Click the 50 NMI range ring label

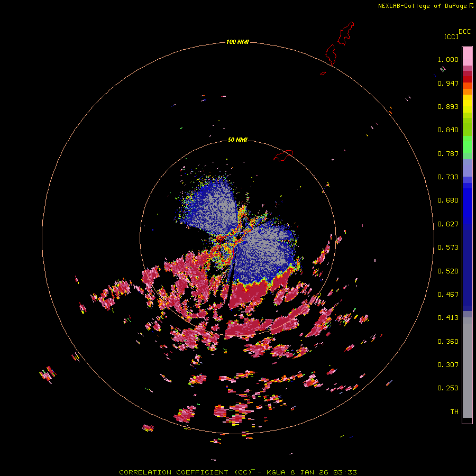point(237,140)
